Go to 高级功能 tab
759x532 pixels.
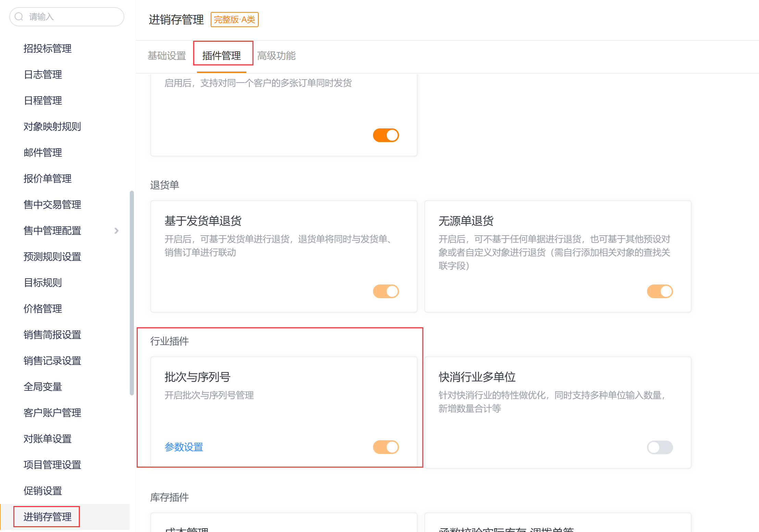pyautogui.click(x=276, y=55)
